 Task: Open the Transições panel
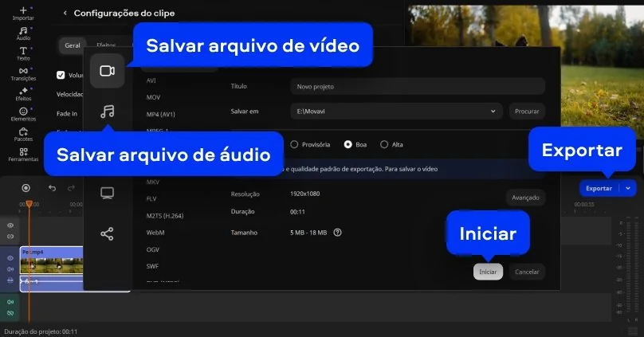(23, 74)
